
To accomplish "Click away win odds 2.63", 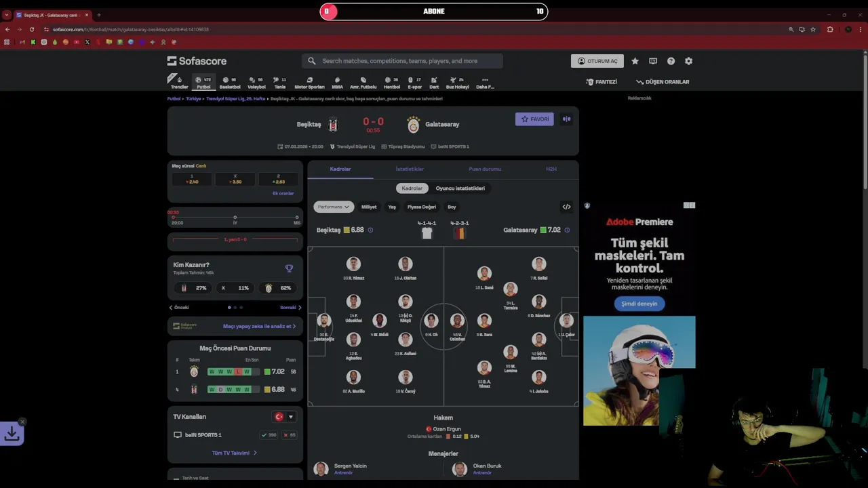I will (x=278, y=179).
